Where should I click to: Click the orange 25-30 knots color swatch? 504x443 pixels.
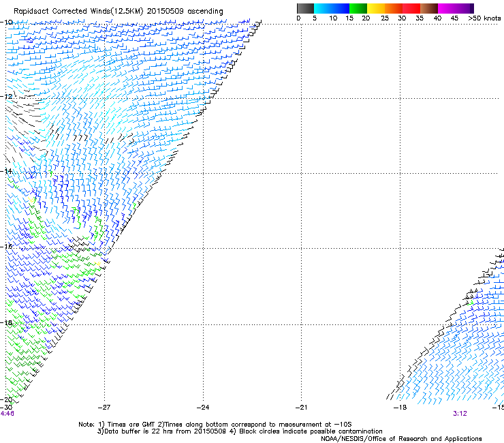coord(394,8)
